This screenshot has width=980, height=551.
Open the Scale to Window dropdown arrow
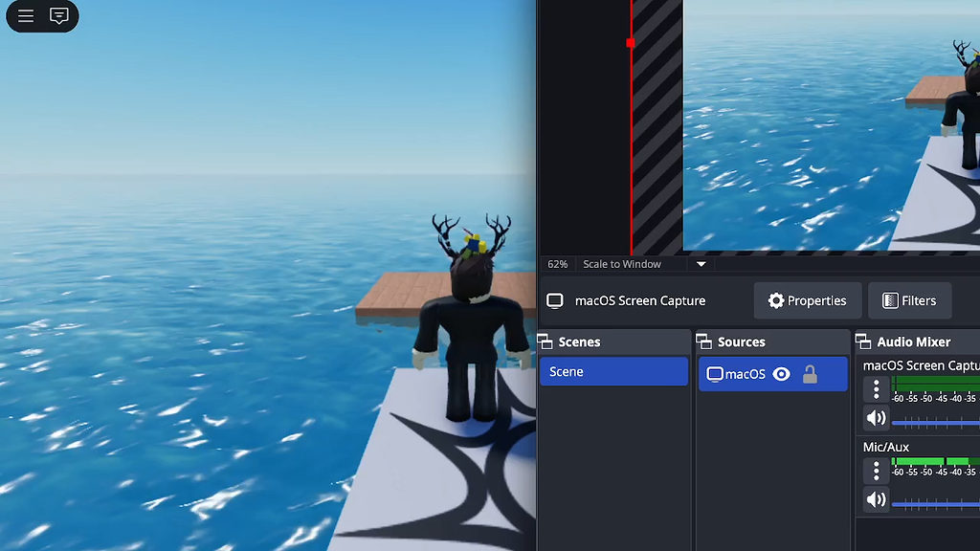coord(702,264)
